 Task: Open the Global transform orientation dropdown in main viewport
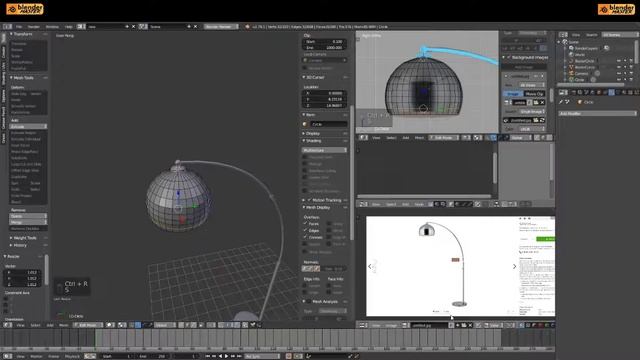(164, 325)
